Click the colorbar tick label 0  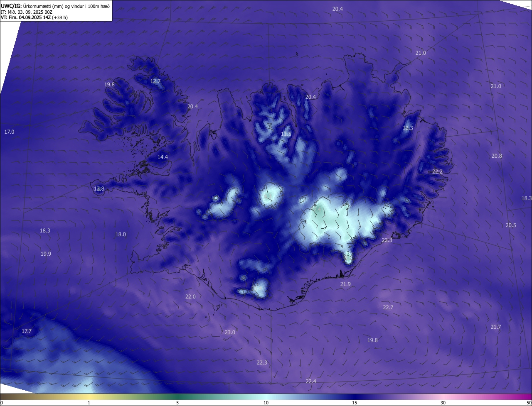click(x=2, y=403)
